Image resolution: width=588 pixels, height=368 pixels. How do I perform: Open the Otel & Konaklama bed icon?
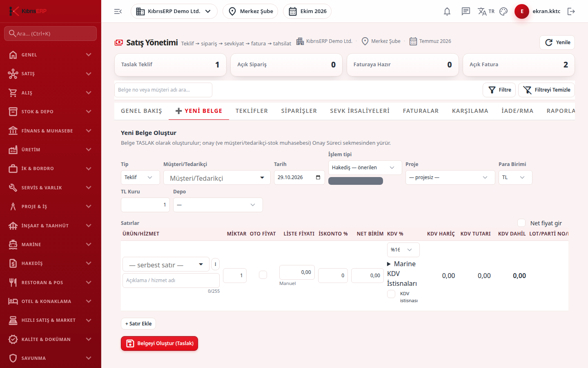13,301
